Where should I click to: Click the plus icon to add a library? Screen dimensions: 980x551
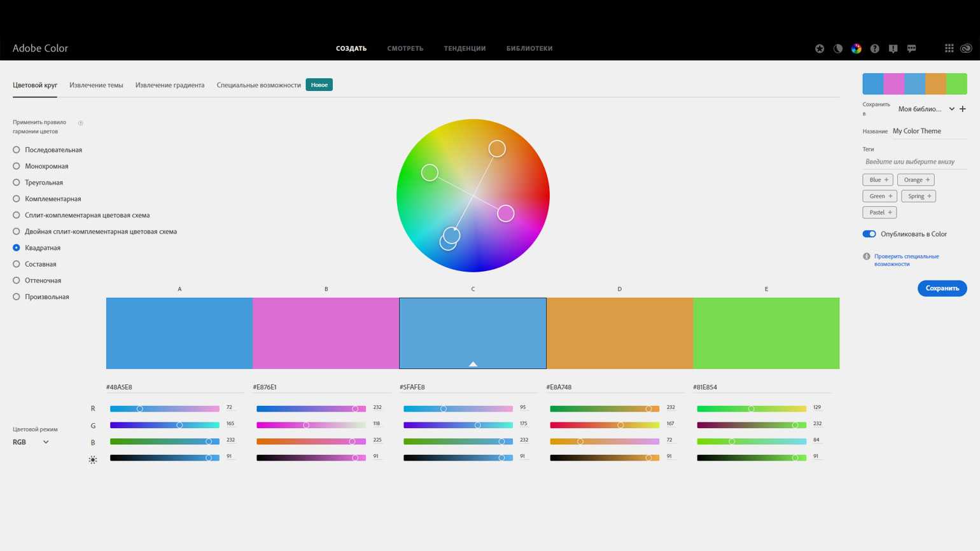(x=963, y=109)
